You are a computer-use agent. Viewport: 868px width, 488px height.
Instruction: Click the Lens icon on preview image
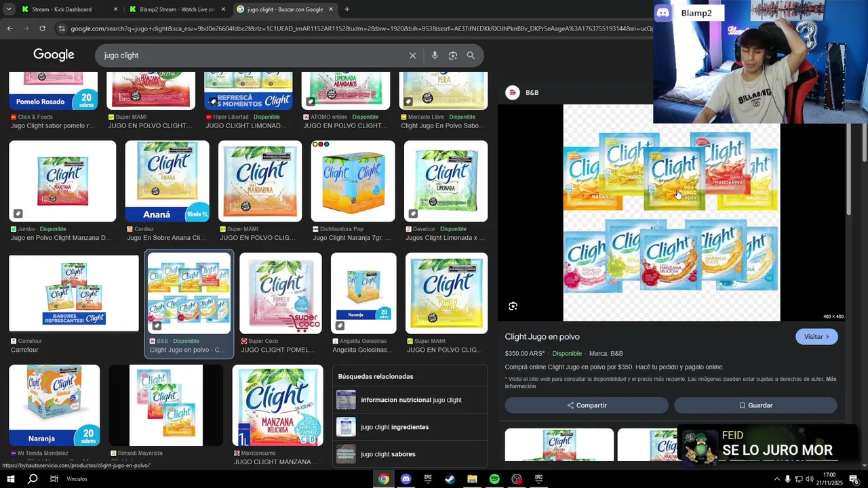coord(513,306)
